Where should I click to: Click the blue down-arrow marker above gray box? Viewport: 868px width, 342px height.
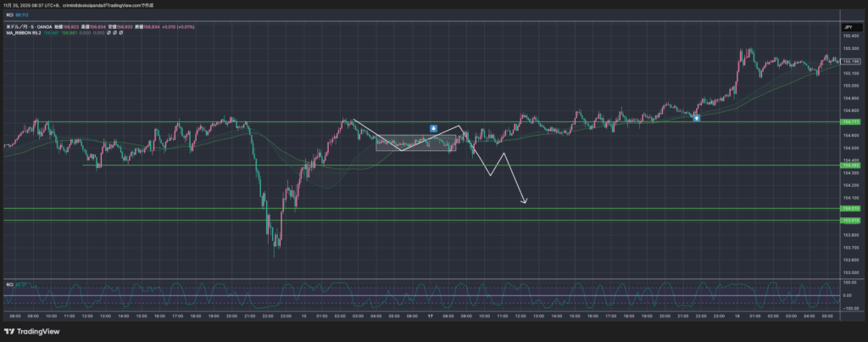[433, 127]
